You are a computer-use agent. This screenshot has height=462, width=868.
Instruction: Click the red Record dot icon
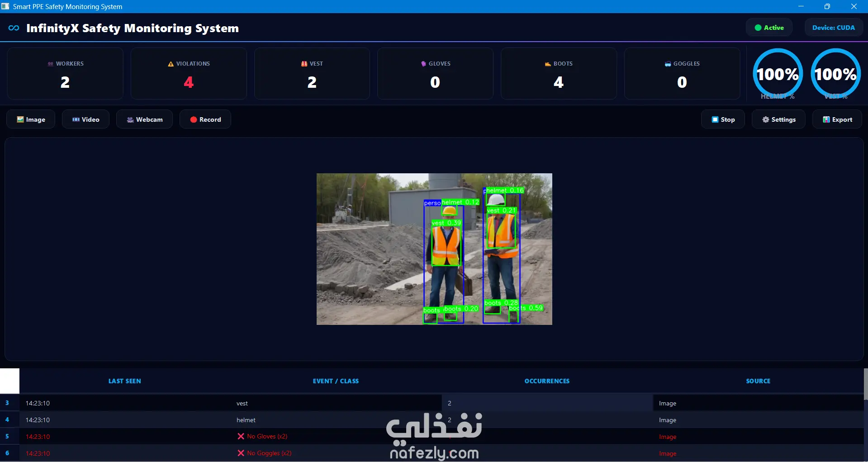coord(194,119)
